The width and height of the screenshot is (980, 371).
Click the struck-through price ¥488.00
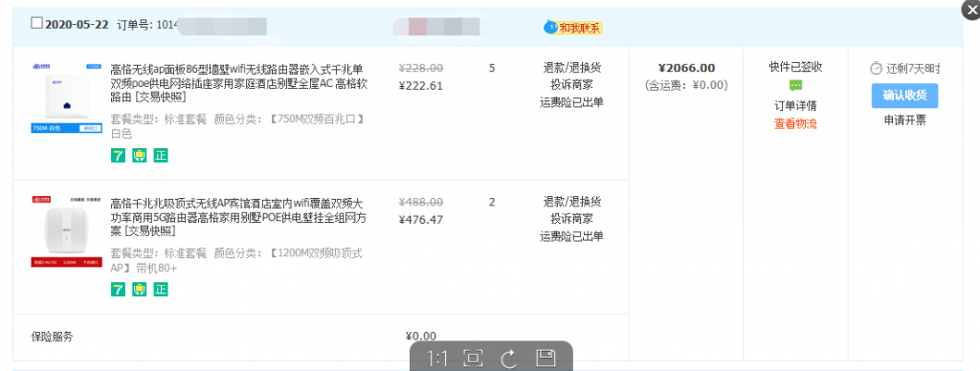click(x=421, y=202)
